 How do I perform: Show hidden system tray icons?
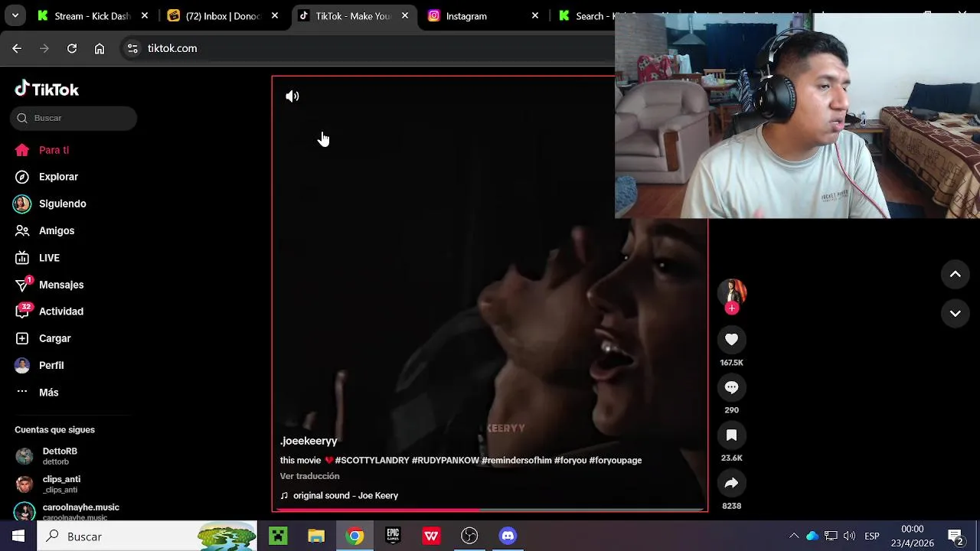coord(794,536)
